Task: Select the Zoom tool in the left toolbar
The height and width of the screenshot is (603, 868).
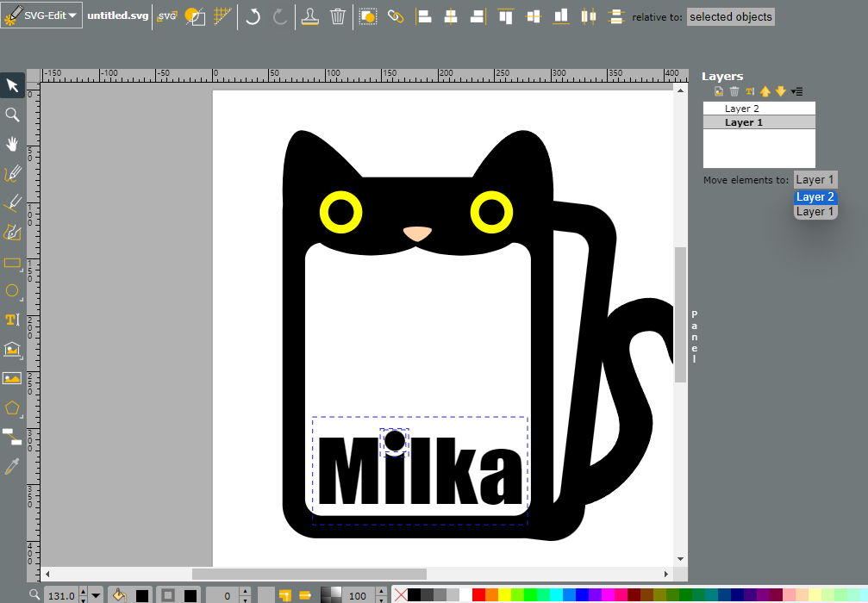Action: pos(12,115)
